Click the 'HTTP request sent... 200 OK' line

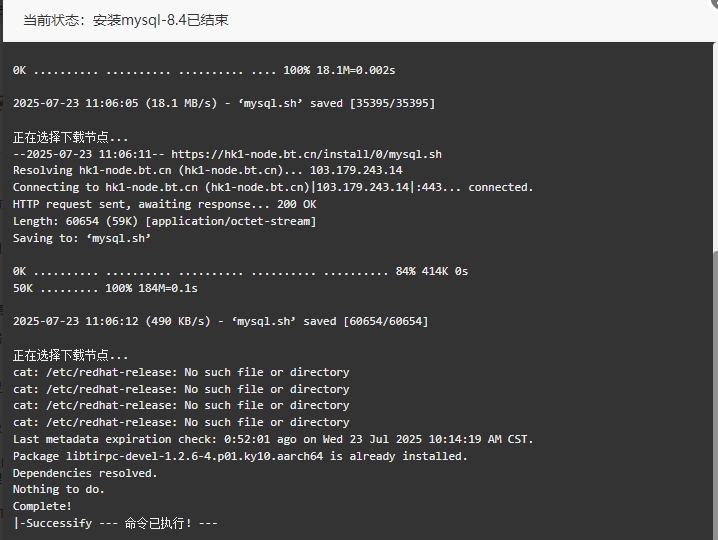164,204
